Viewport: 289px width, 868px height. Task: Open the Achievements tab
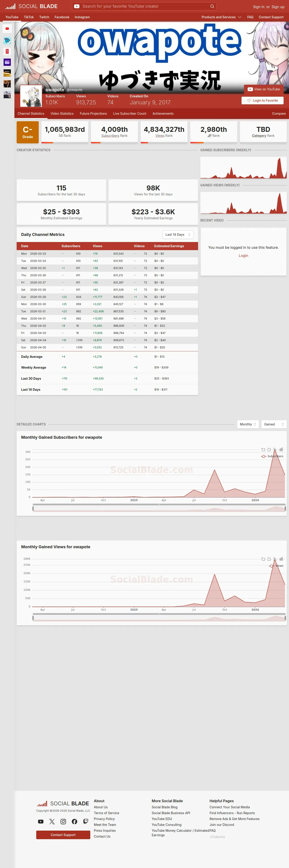click(x=163, y=114)
